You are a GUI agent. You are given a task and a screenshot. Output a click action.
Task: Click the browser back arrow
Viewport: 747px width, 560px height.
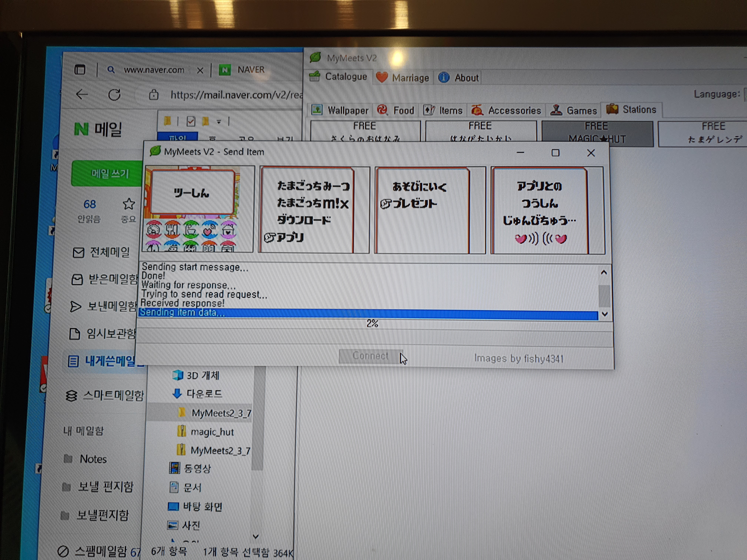pos(82,94)
